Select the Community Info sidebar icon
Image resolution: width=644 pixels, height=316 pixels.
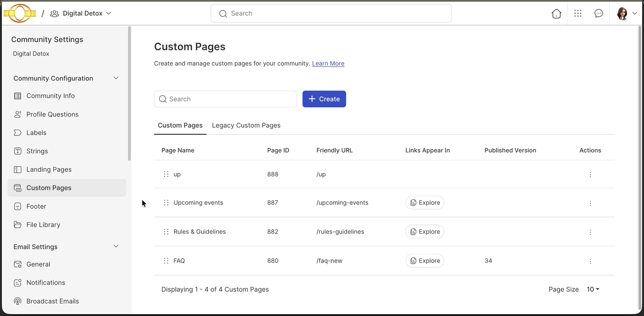point(18,96)
